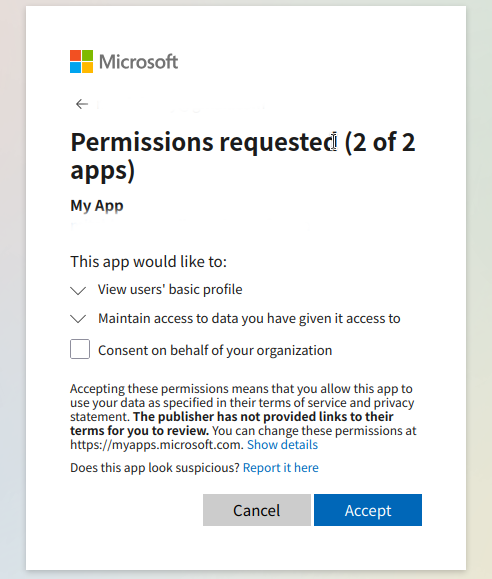Click the Microsoft four-square logo
492x579 pixels.
pos(82,62)
